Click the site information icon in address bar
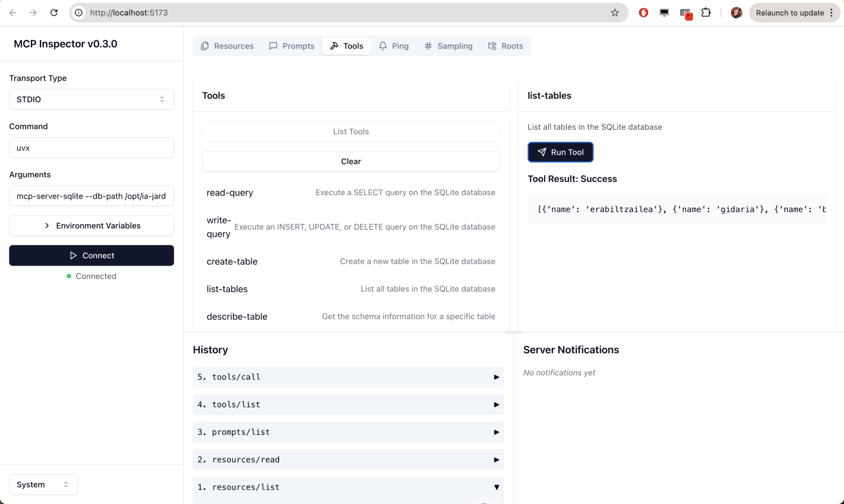The image size is (844, 504). click(x=79, y=13)
